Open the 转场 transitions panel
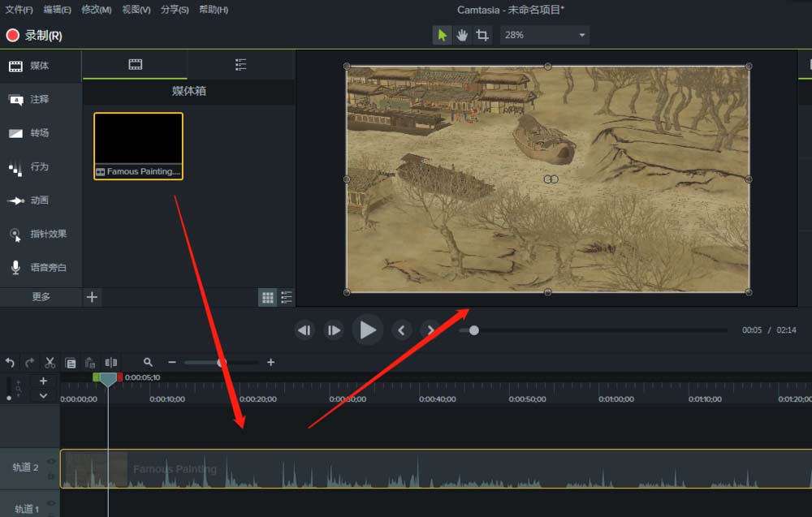Image resolution: width=812 pixels, height=517 pixels. coord(41,133)
